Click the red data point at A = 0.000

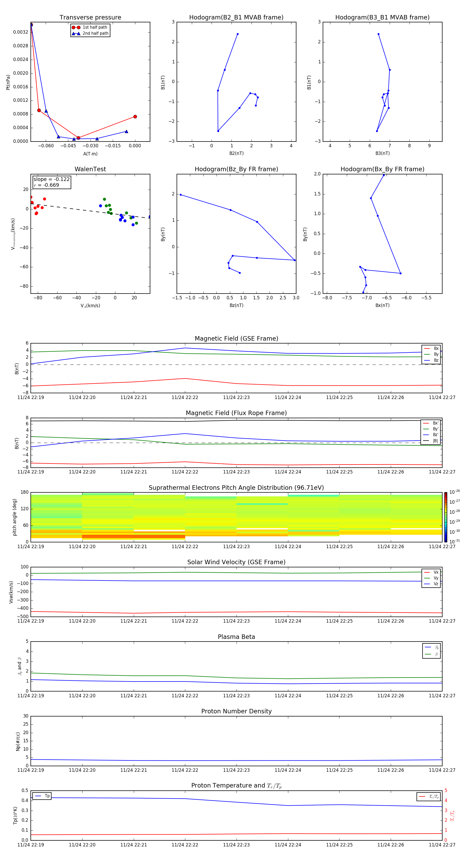(x=135, y=117)
